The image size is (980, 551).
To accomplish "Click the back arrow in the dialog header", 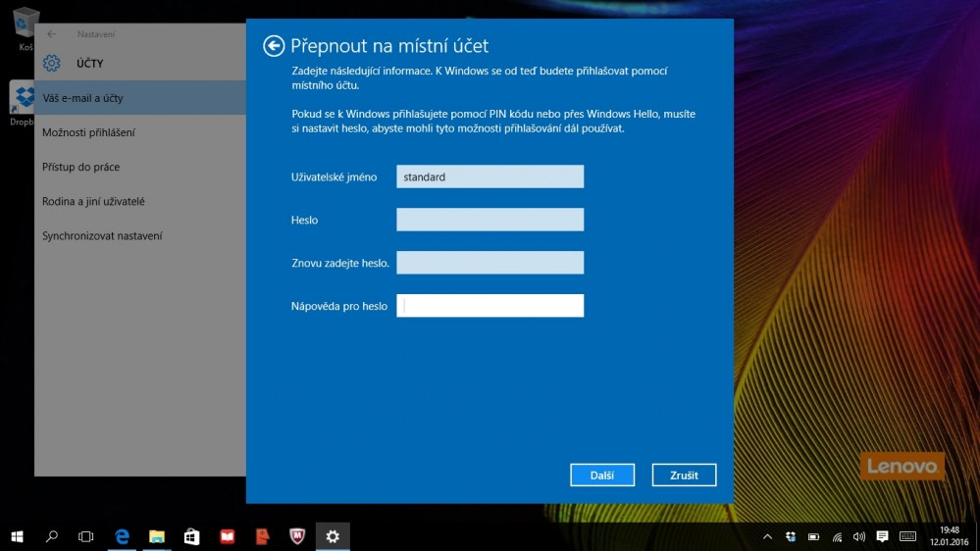I will (274, 46).
